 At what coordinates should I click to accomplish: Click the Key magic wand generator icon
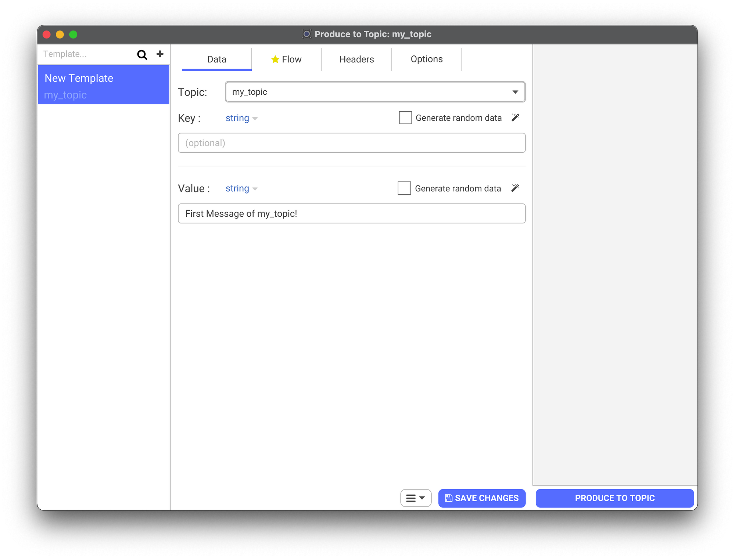coord(515,118)
